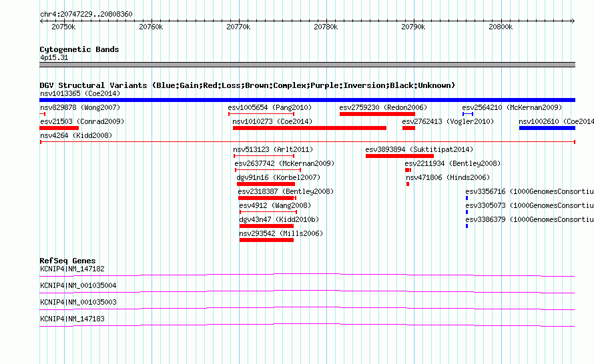Click the gray 4p15.31 cytogenetic band bar
This screenshot has width=594, height=364.
pyautogui.click(x=307, y=65)
